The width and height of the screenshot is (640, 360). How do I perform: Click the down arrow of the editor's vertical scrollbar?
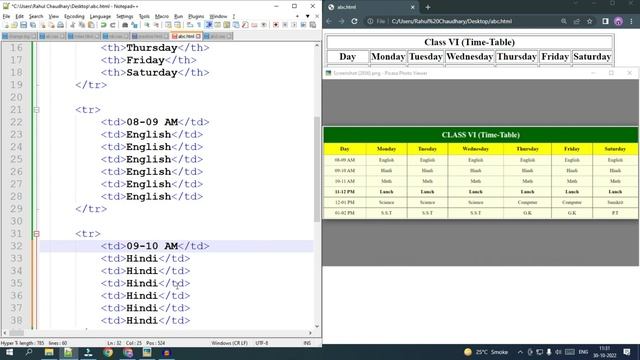[x=317, y=326]
